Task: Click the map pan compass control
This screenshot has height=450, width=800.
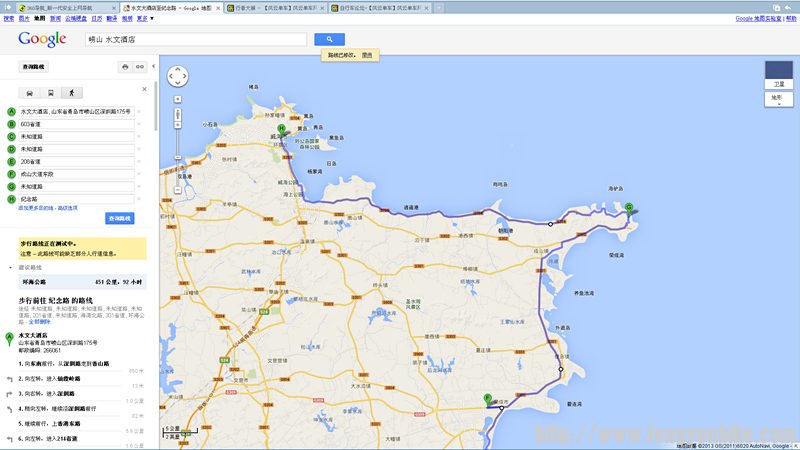Action: tap(178, 78)
